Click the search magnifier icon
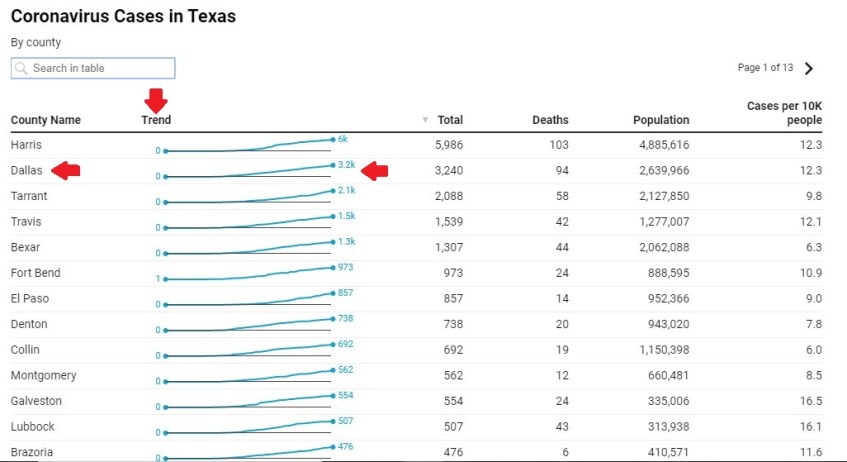Screen dimensions: 847x462 (21, 68)
